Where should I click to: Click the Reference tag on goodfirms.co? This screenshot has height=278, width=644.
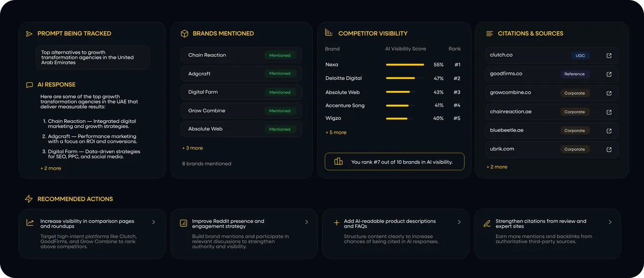[x=575, y=74]
